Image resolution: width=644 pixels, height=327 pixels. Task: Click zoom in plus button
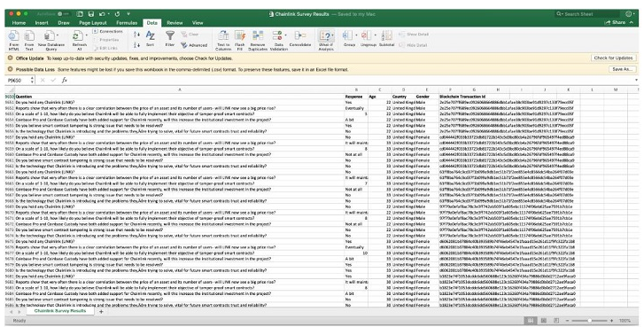click(611, 321)
